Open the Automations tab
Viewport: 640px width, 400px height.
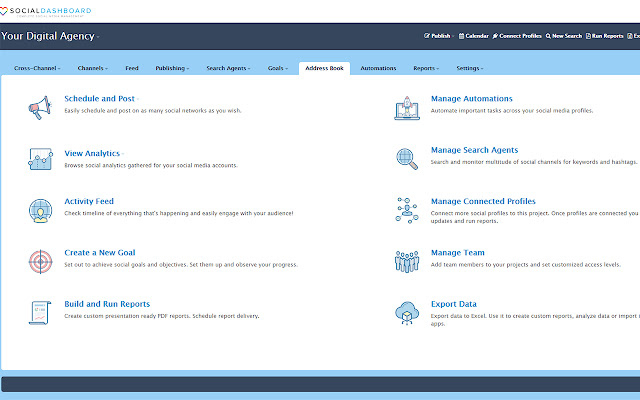(378, 69)
